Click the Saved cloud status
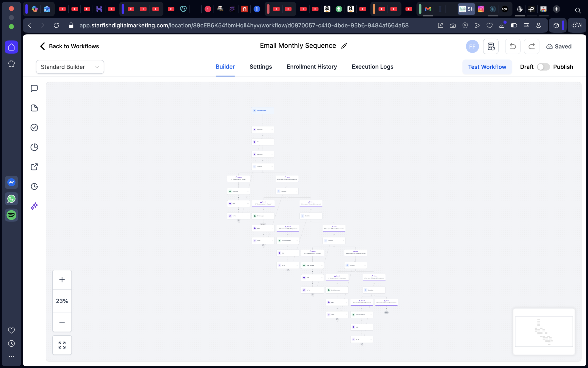Image resolution: width=588 pixels, height=368 pixels. click(559, 46)
